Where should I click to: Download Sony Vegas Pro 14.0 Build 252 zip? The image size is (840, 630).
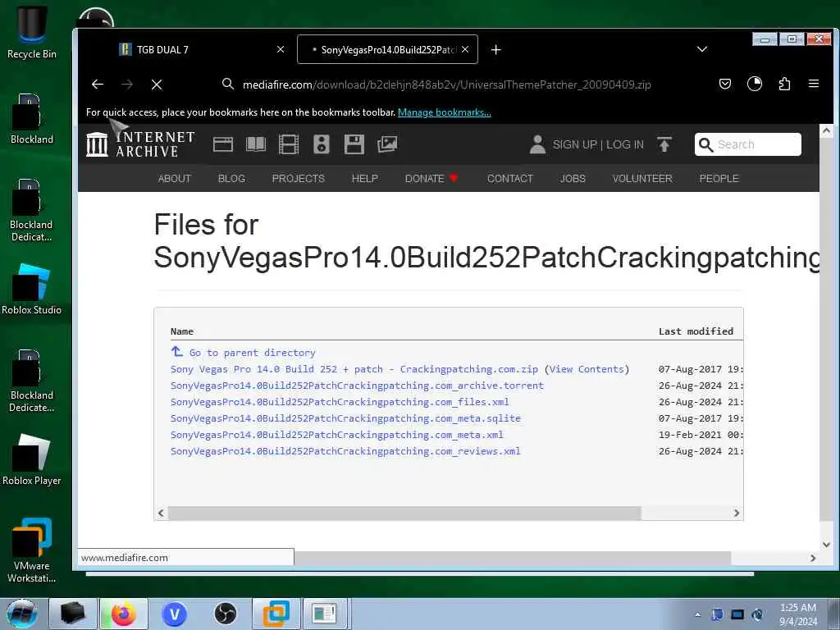tap(354, 369)
